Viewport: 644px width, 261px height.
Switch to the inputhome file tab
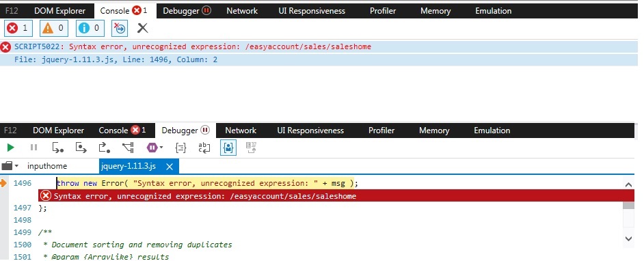tap(47, 166)
